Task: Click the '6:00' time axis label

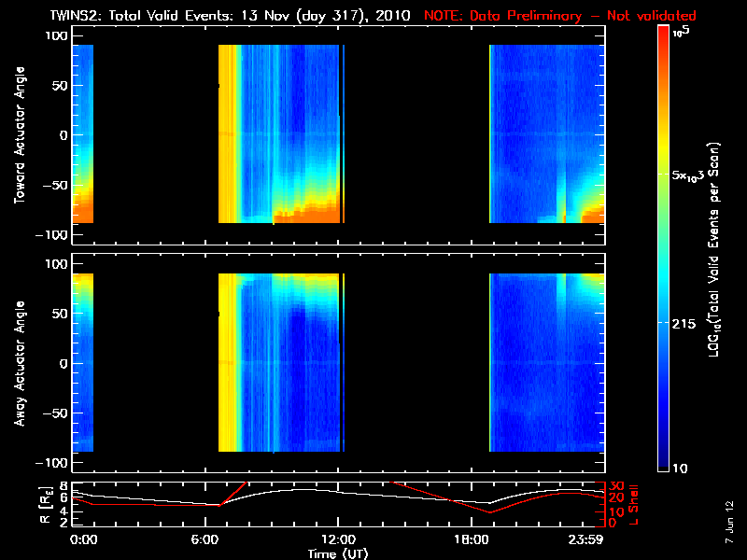Action: pos(204,539)
